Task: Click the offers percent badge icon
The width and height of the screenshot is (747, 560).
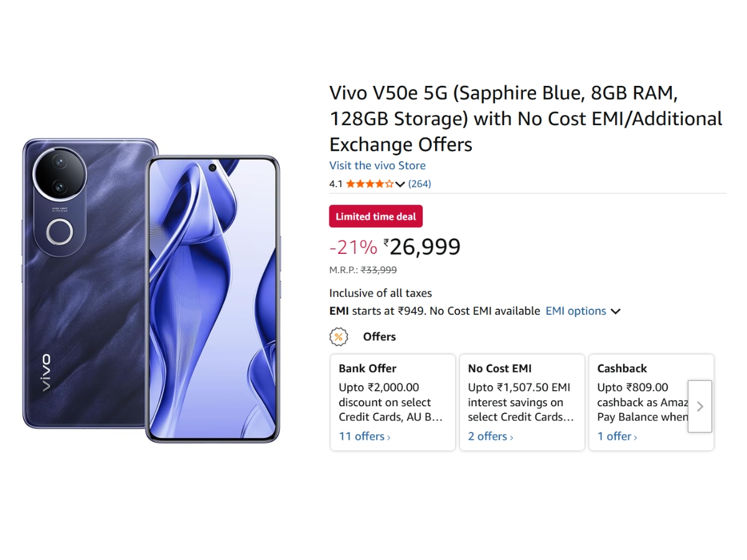Action: tap(338, 337)
